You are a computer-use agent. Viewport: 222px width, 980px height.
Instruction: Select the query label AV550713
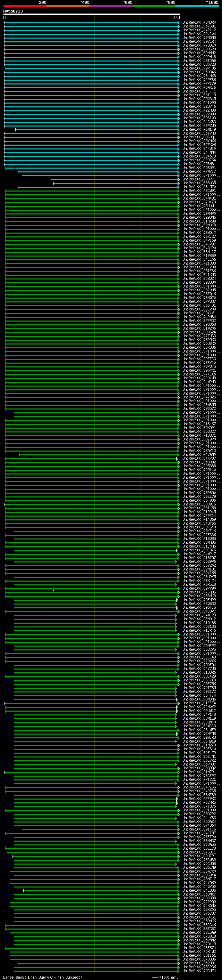[13, 11]
